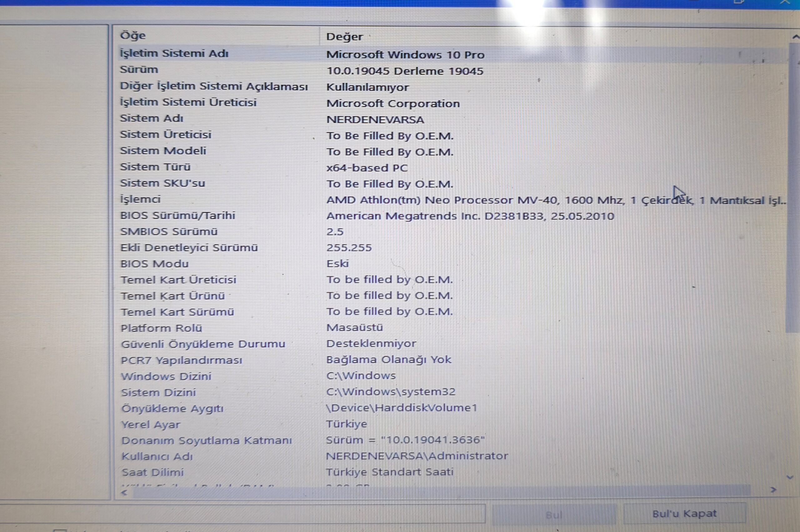
Task: Select the Sürüm row label
Action: click(139, 70)
